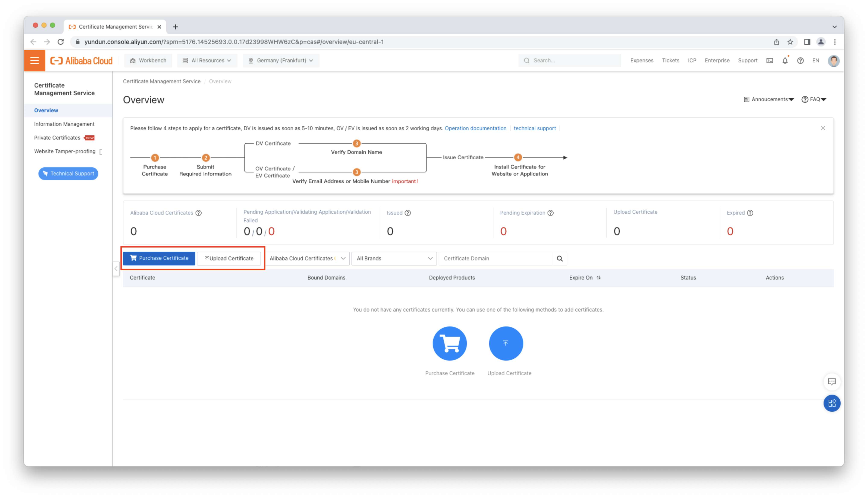Open the hamburger navigation menu
This screenshot has width=868, height=498.
tap(35, 61)
